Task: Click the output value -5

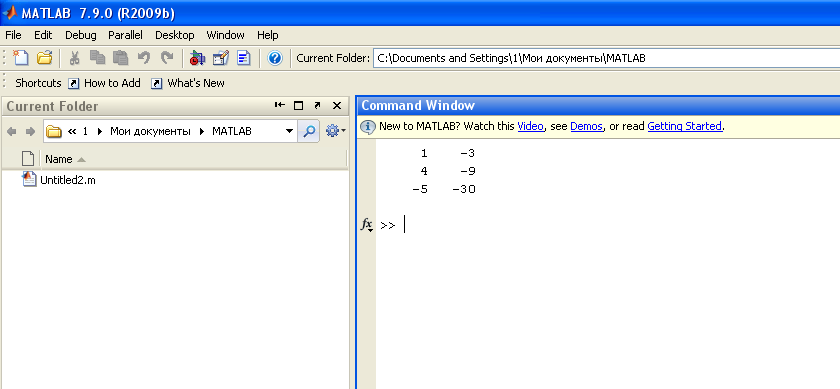Action: click(x=420, y=190)
